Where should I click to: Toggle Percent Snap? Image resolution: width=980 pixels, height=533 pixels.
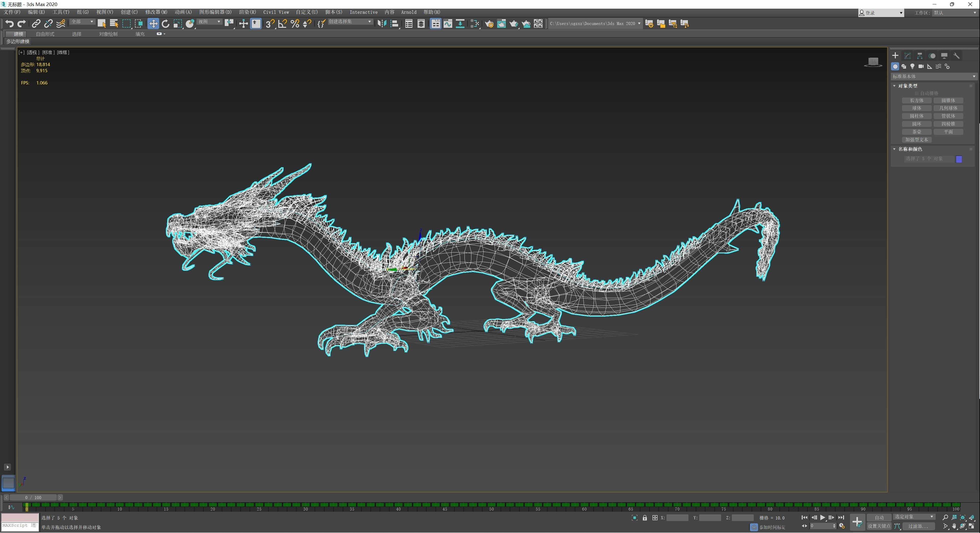(295, 23)
